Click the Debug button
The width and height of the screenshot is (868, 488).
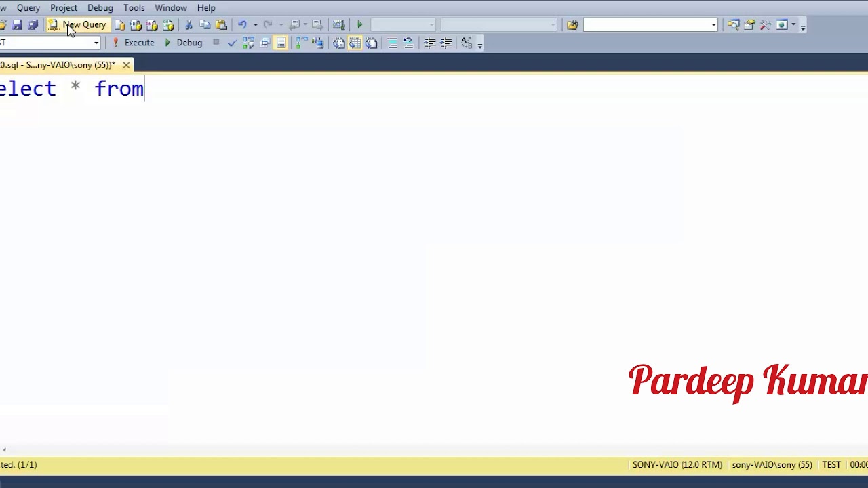click(x=183, y=43)
